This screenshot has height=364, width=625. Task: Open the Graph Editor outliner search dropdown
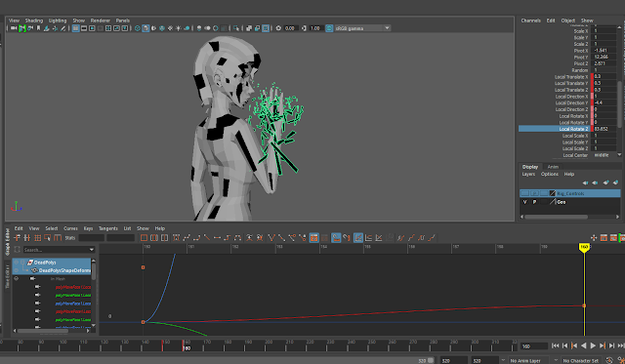[x=92, y=250]
